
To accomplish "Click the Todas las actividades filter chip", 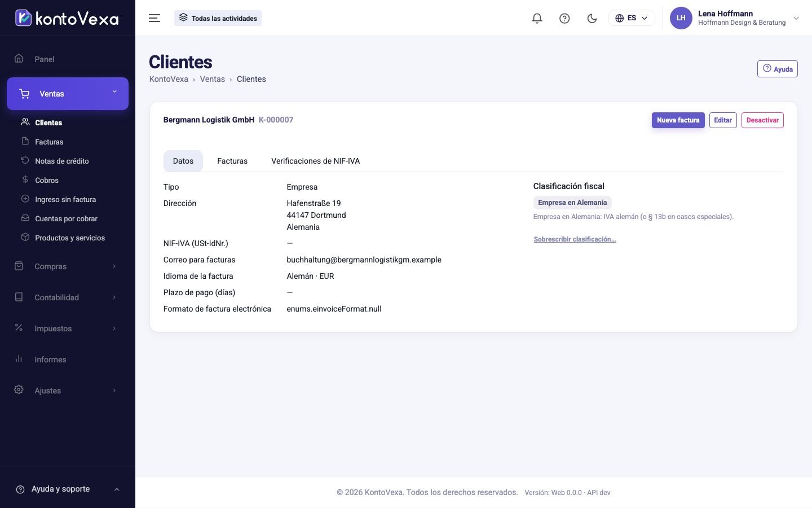I will [218, 18].
